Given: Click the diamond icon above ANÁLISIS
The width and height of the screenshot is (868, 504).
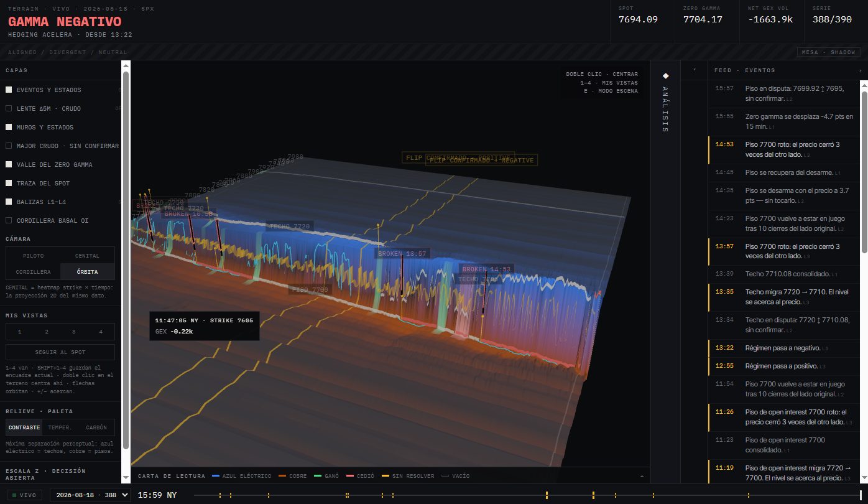Looking at the screenshot, I should pyautogui.click(x=665, y=76).
